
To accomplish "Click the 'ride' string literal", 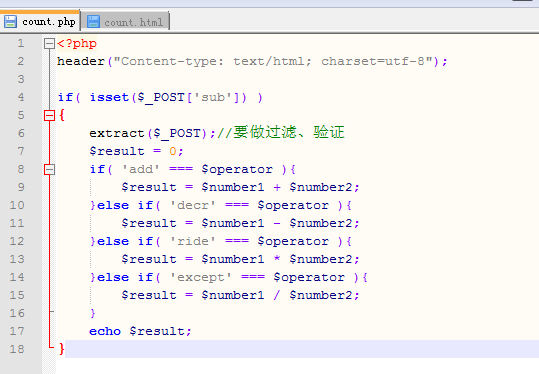I will (x=193, y=241).
